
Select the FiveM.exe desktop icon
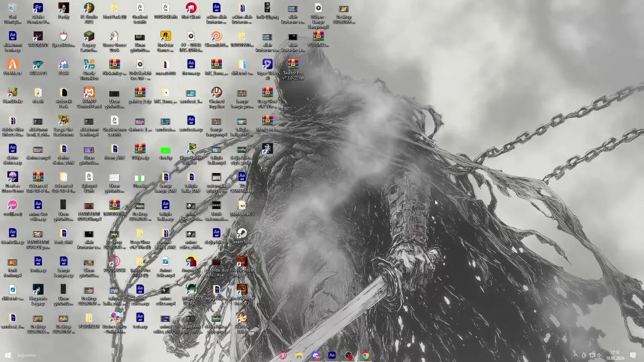tap(13, 67)
